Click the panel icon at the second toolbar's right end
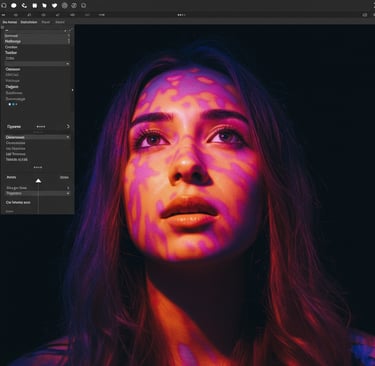Image resolution: width=375 pixels, height=366 pixels. pyautogui.click(x=365, y=15)
